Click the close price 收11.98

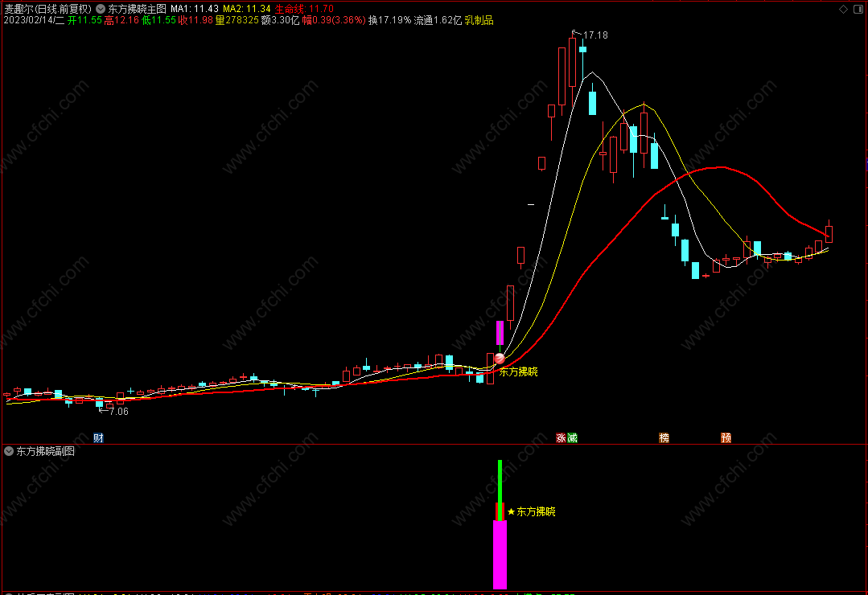(195, 20)
